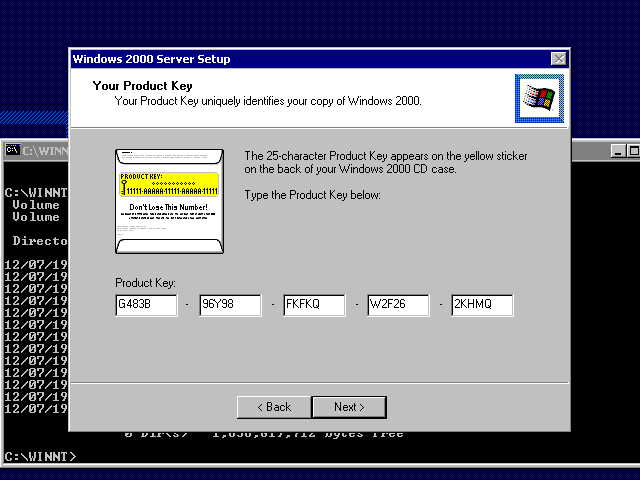This screenshot has width=640, height=480.
Task: Click the blue desktop background above the dialog
Action: coord(320,22)
